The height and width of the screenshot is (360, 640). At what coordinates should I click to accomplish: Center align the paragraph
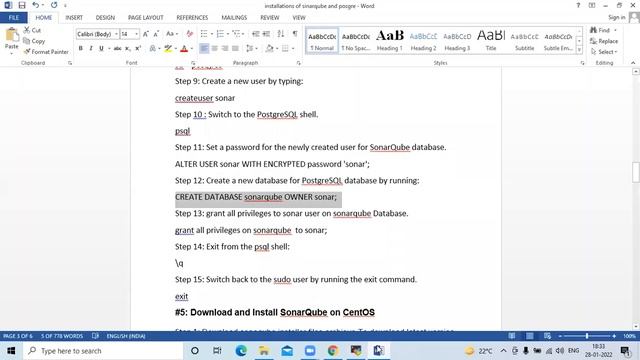(214, 49)
